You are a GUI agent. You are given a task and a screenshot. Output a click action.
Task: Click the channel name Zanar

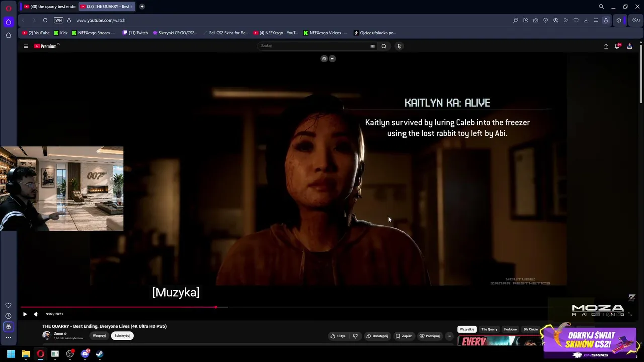pyautogui.click(x=59, y=334)
